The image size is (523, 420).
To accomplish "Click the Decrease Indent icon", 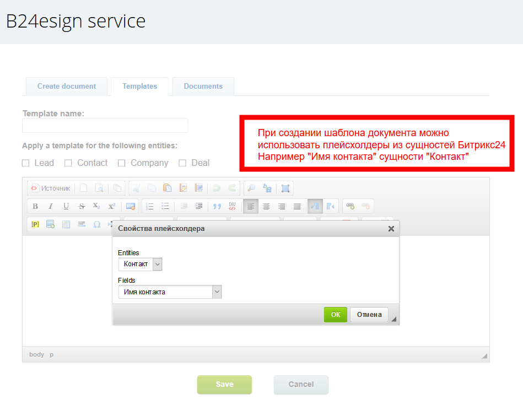I will 184,206.
